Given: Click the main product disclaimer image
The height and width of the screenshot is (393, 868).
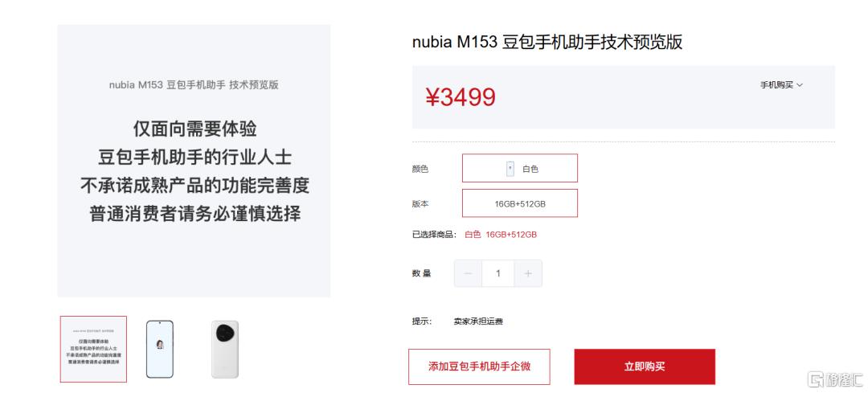Looking at the screenshot, I should (x=194, y=161).
